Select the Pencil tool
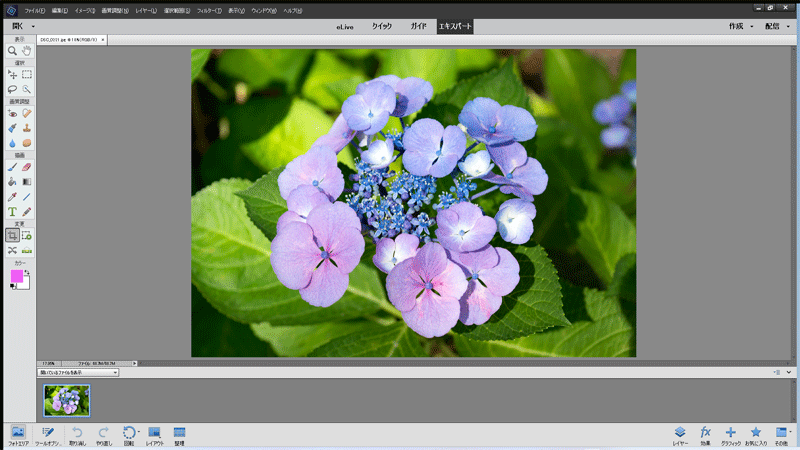 [27, 211]
